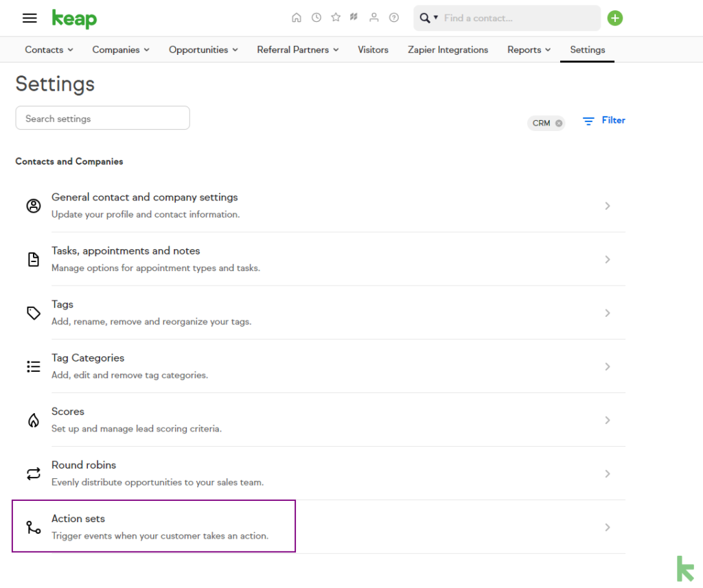Screen dimensions: 703x588
Task: Open the Reports menu
Action: [x=529, y=50]
